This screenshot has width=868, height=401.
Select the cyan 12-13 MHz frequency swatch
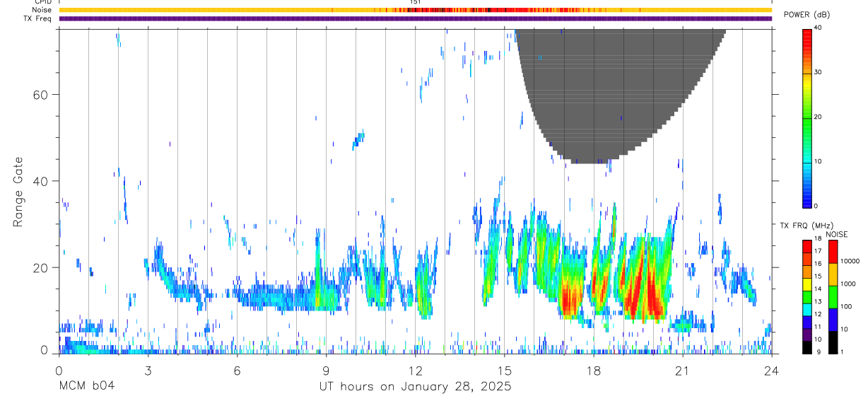point(807,309)
